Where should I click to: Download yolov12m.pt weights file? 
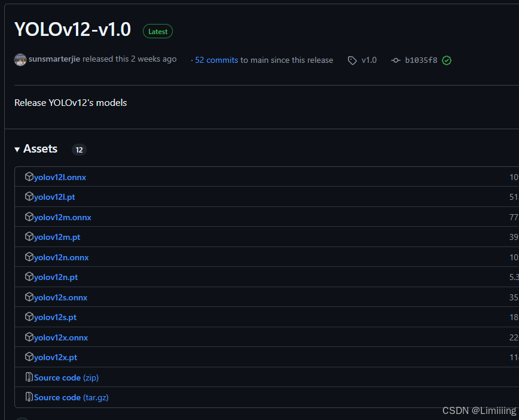[57, 237]
